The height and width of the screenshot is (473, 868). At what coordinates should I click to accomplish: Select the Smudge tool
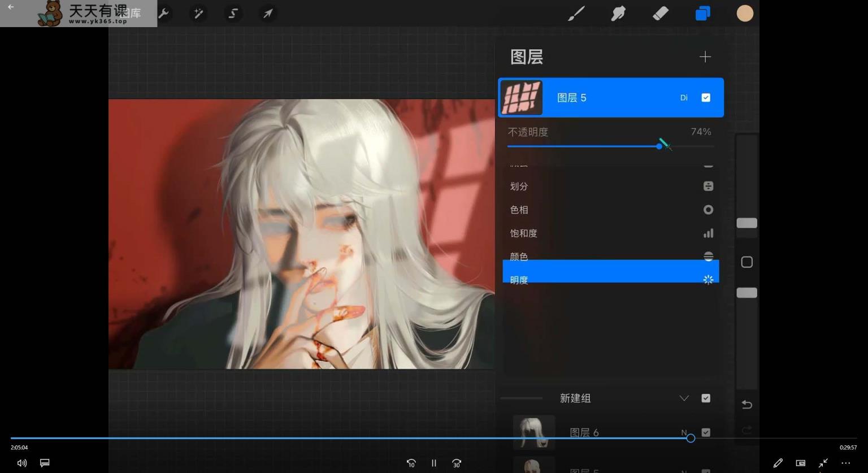tap(618, 13)
